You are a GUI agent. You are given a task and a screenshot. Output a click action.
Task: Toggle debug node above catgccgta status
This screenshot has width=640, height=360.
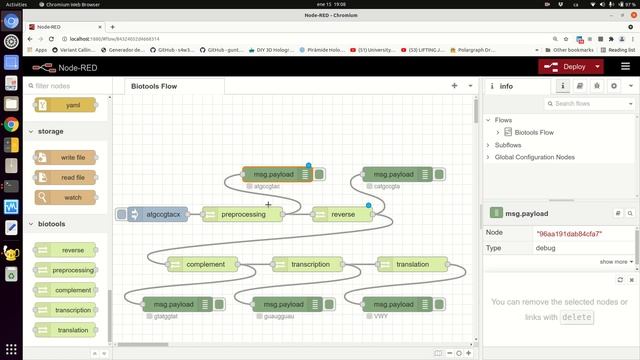click(439, 174)
